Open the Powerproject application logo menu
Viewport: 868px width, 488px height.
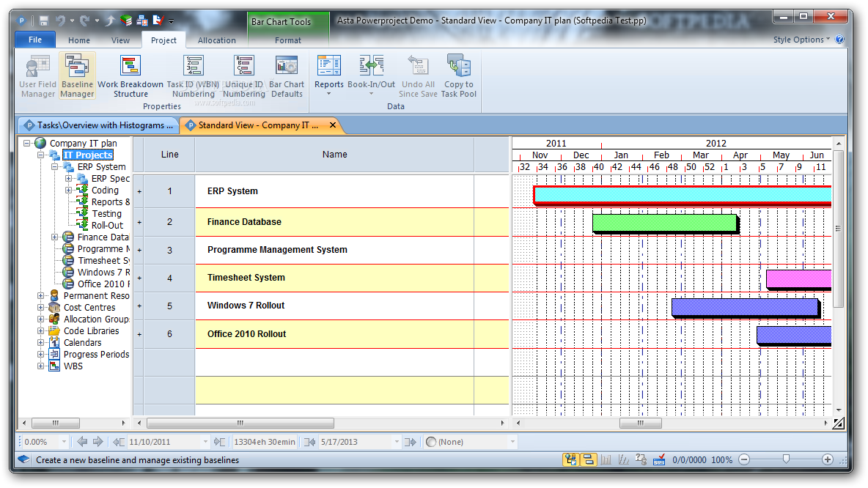click(21, 21)
